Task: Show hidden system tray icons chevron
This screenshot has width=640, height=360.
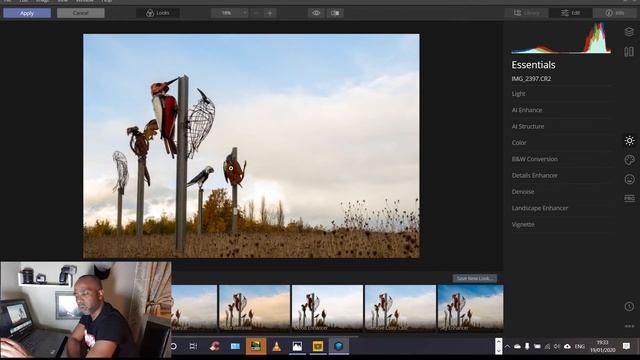Action: coord(507,347)
